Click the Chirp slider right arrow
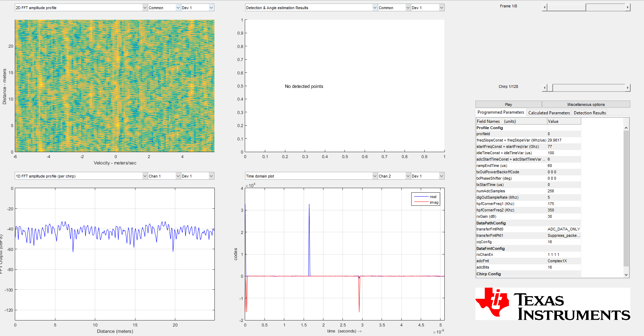 click(x=627, y=88)
